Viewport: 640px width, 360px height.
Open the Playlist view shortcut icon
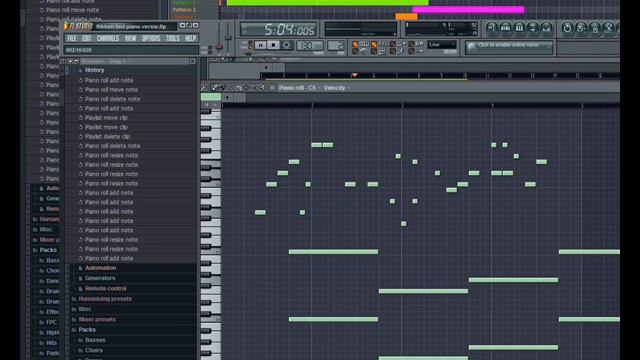coord(492,28)
